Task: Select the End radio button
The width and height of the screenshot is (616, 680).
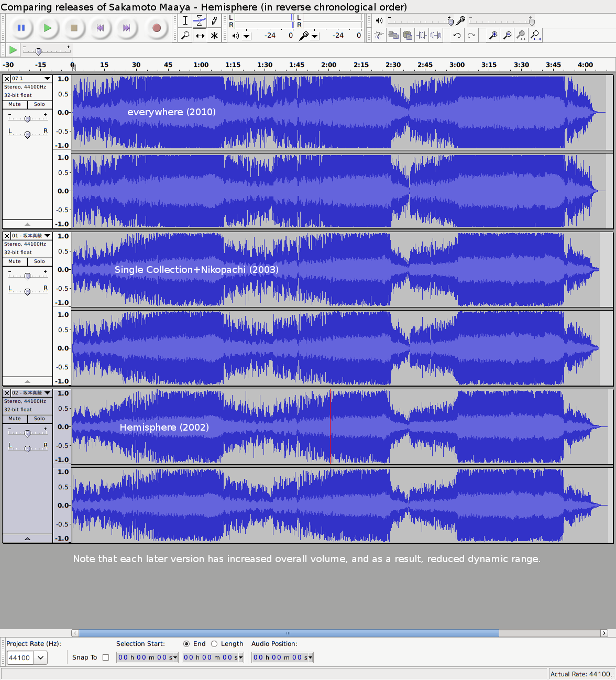Action: point(186,644)
